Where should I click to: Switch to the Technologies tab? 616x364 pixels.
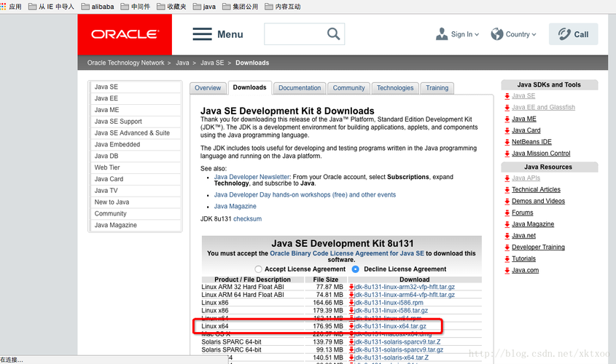point(395,88)
